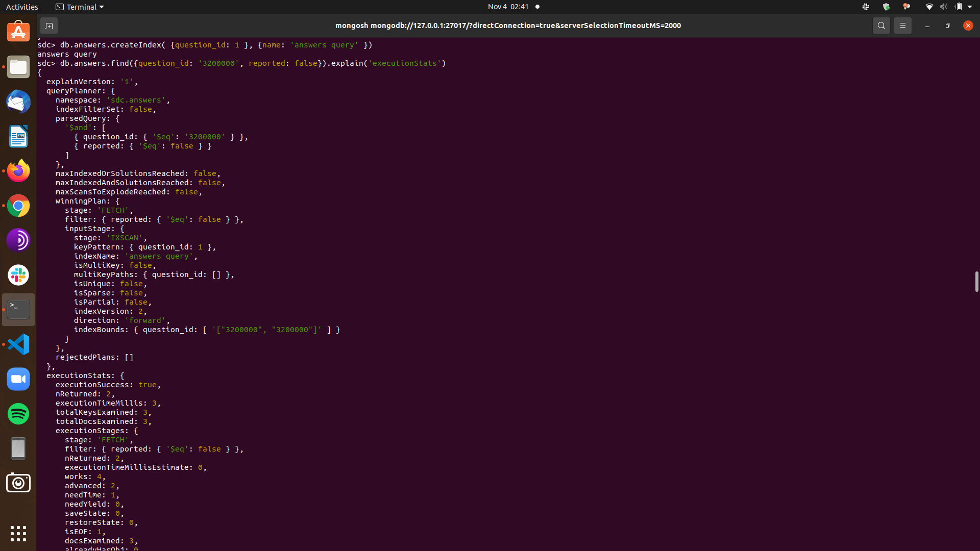Launch Thunderbird mail client
980x551 pixels.
point(18,102)
